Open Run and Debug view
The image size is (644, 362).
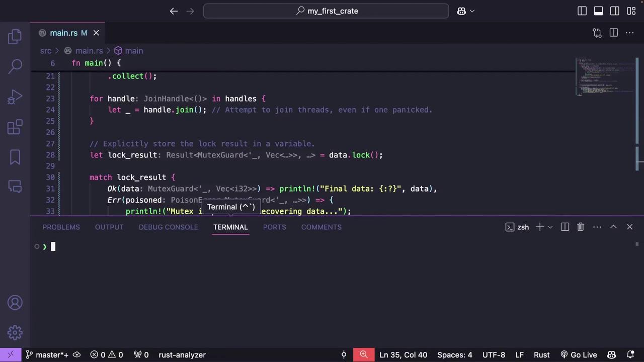click(x=15, y=97)
